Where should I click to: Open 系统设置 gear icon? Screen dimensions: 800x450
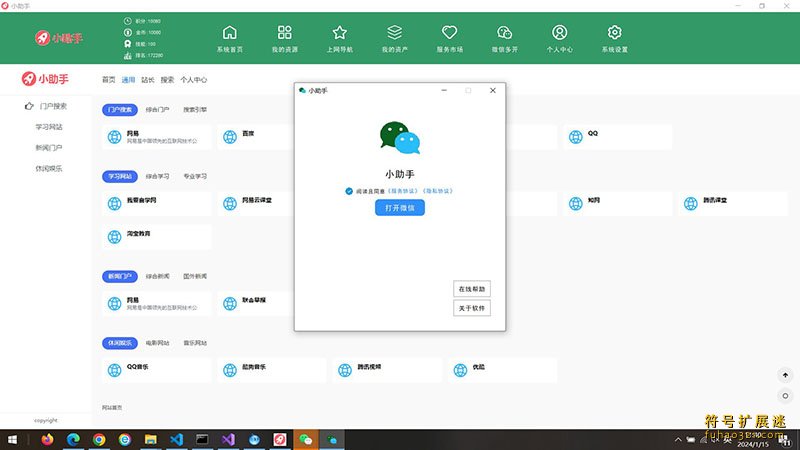[x=615, y=33]
